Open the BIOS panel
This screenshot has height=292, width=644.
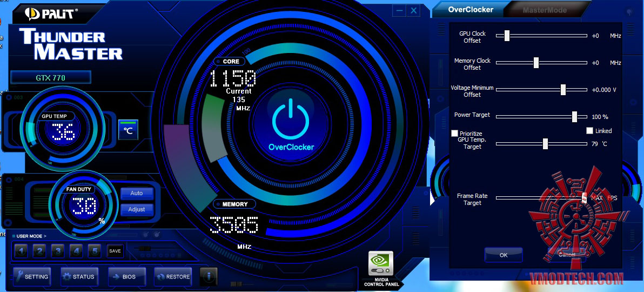point(127,277)
